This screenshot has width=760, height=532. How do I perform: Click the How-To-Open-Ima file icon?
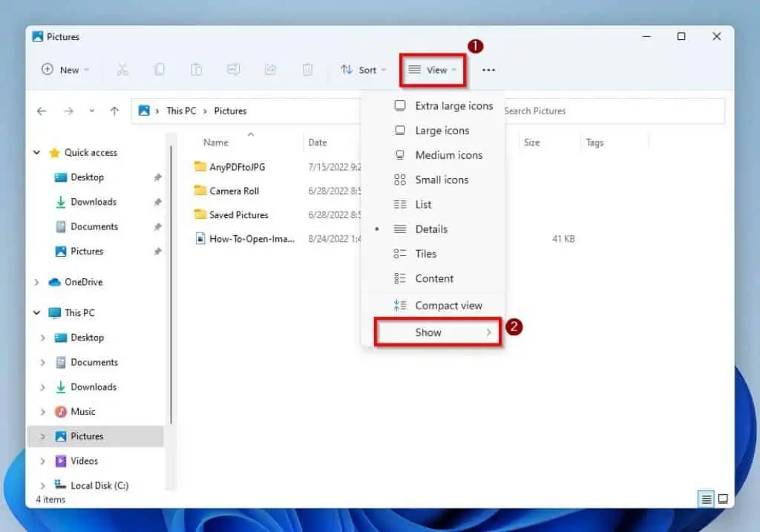(x=200, y=238)
